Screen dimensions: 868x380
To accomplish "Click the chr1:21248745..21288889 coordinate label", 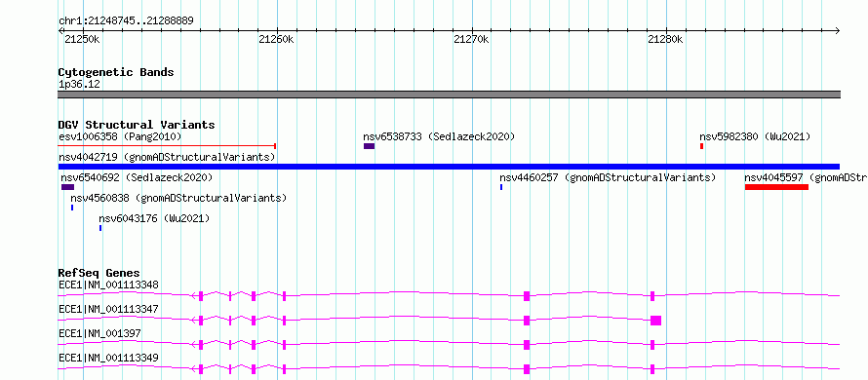I will [x=126, y=21].
